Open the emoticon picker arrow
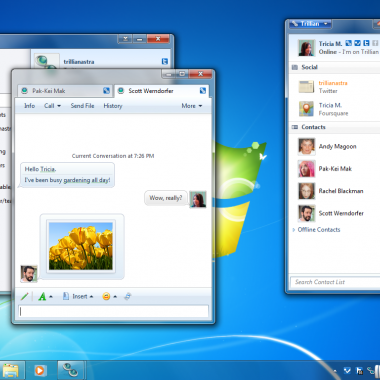Image resolution: width=380 pixels, height=380 pixels. [115, 296]
